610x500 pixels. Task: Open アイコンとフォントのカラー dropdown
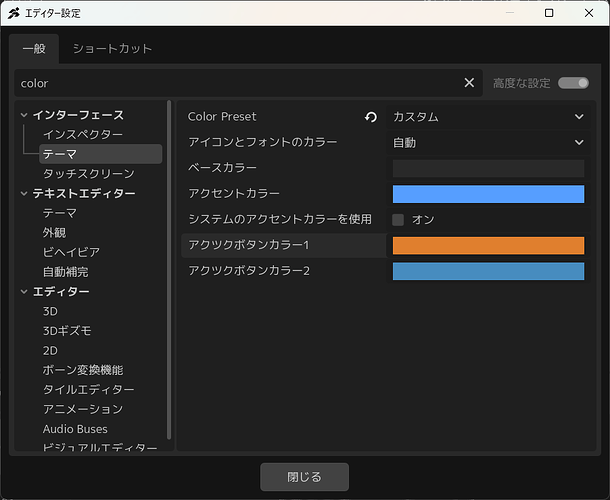click(488, 142)
